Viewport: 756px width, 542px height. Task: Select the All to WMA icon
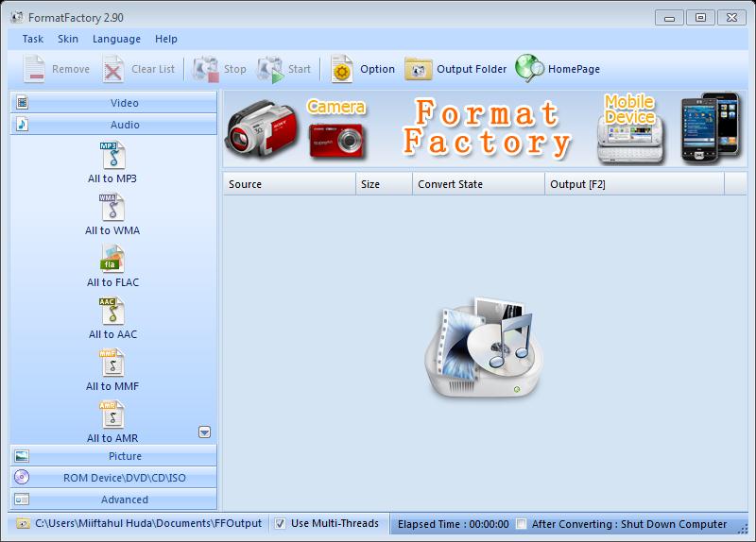[x=112, y=207]
